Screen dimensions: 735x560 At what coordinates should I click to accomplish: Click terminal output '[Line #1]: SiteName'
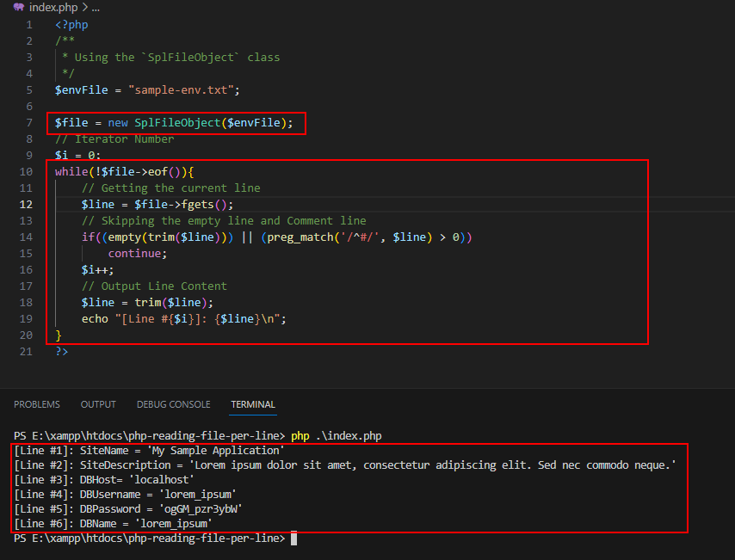pyautogui.click(x=149, y=451)
